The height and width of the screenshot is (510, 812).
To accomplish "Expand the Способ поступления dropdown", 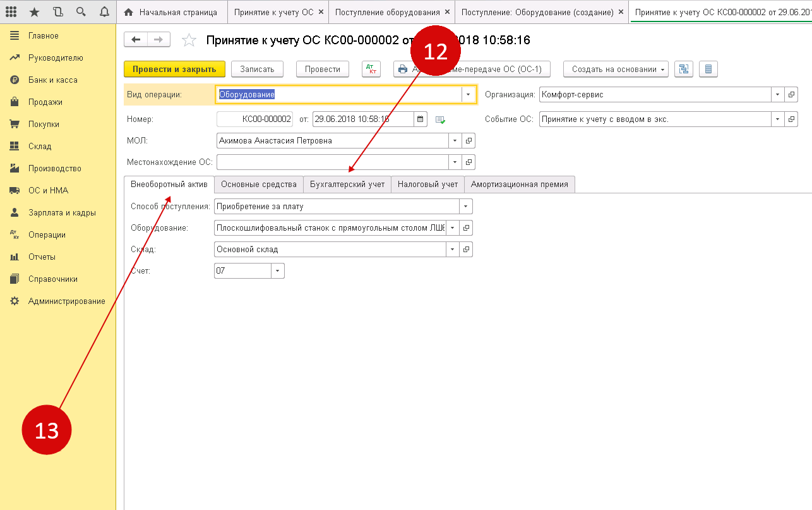I will click(465, 207).
